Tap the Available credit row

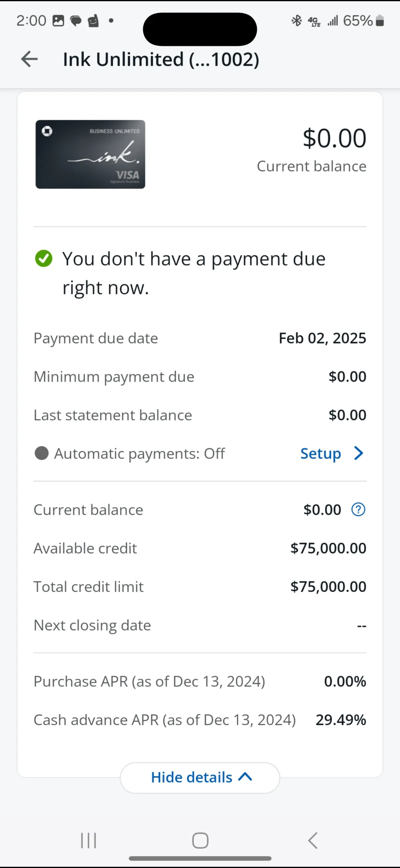click(x=200, y=548)
